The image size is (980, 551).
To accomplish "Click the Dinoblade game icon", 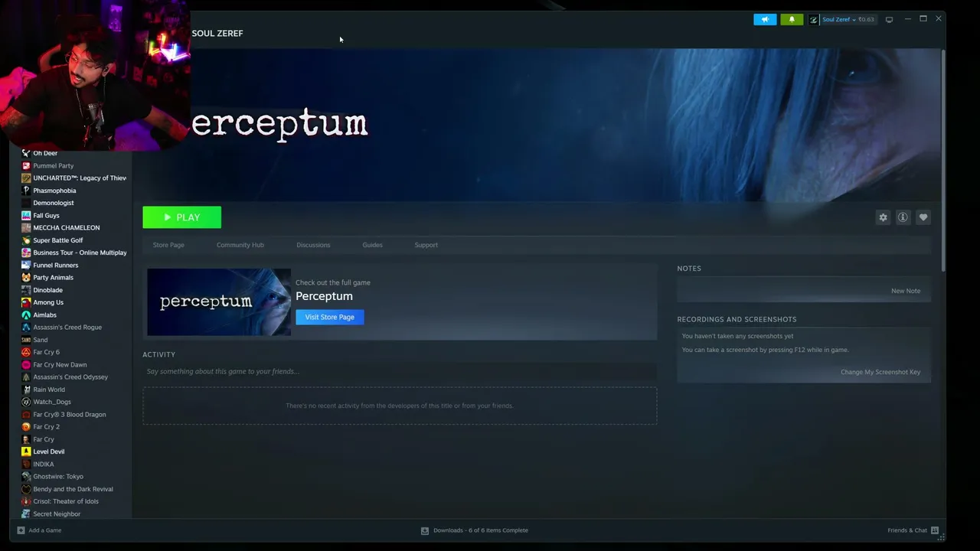I will point(26,290).
